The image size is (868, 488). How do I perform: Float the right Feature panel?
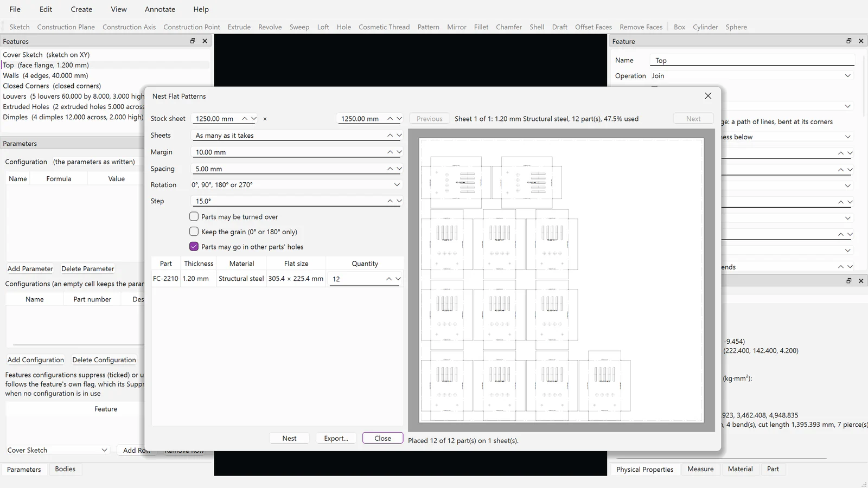click(849, 41)
